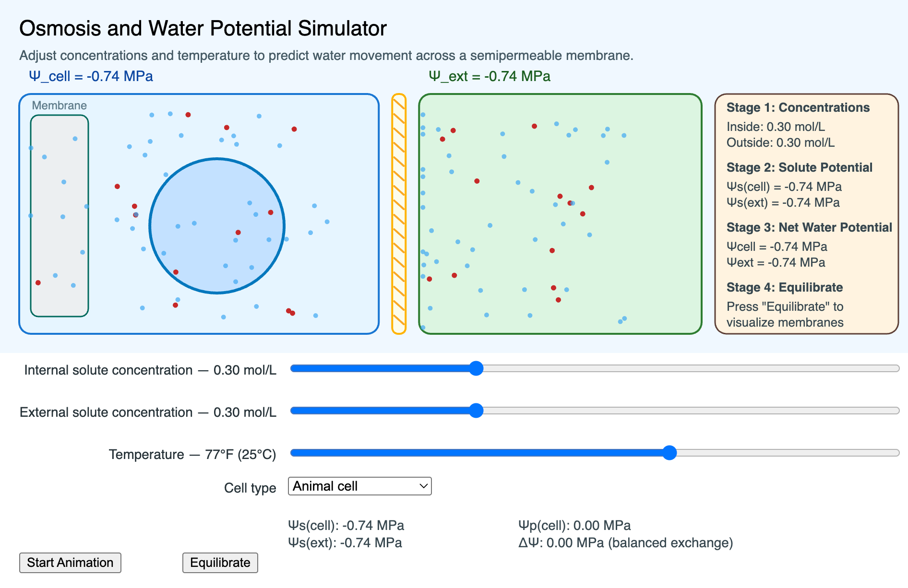Click the yellow hatched membrane bar
The image size is (908, 588).
coord(399,214)
